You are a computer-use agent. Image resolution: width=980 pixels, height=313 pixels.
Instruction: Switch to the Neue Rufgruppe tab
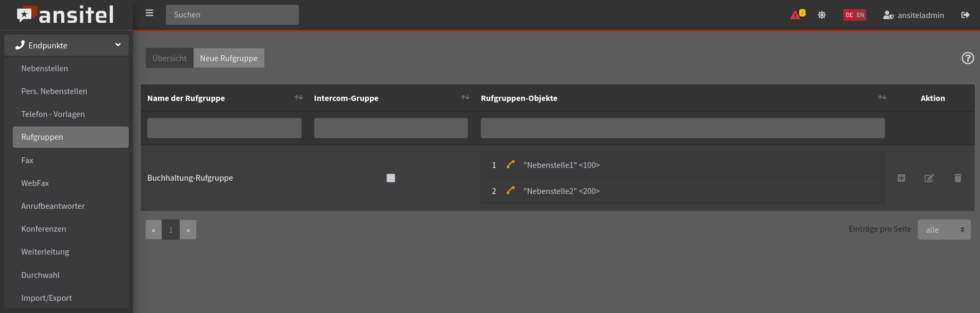[x=229, y=58]
